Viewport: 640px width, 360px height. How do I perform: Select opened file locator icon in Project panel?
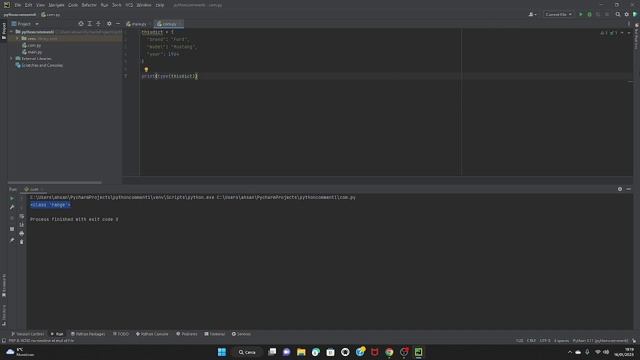[x=81, y=24]
